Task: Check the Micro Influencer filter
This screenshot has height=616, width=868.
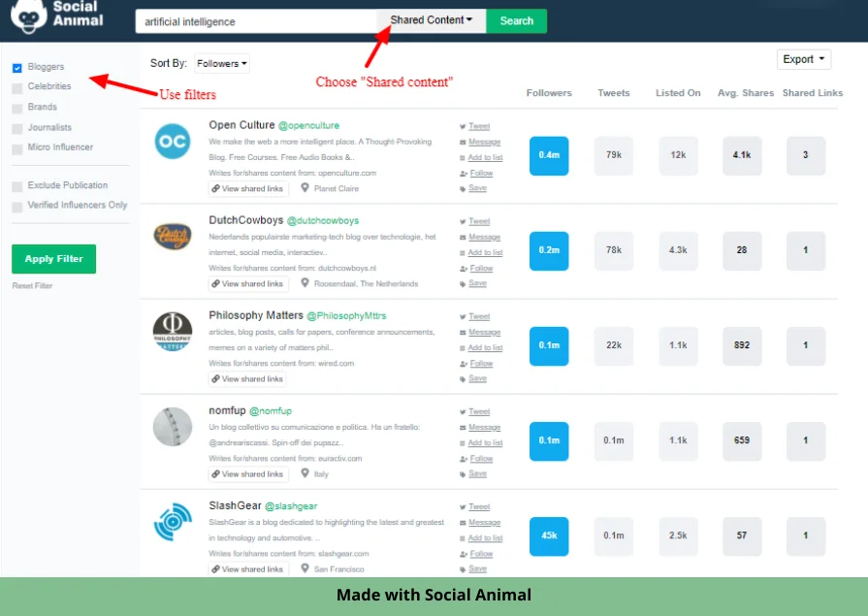Action: 17,148
